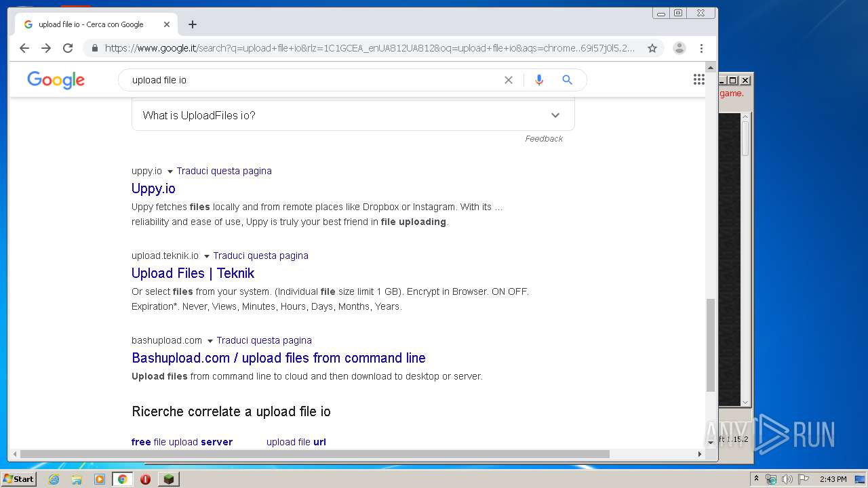Open the Windows Start menu
The height and width of the screenshot is (488, 868).
coord(19,479)
